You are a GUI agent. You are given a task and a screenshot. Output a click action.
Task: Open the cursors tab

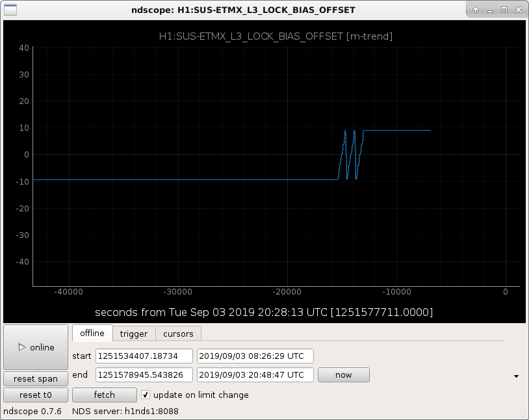(178, 334)
